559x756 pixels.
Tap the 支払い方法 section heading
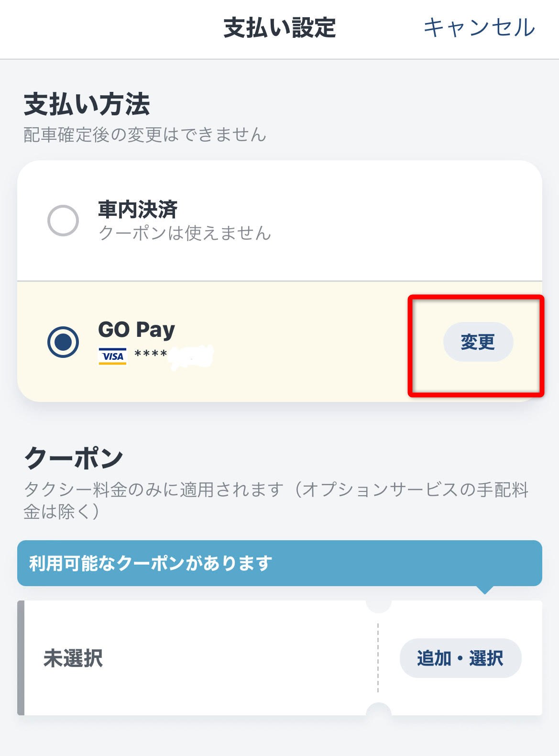(x=87, y=104)
